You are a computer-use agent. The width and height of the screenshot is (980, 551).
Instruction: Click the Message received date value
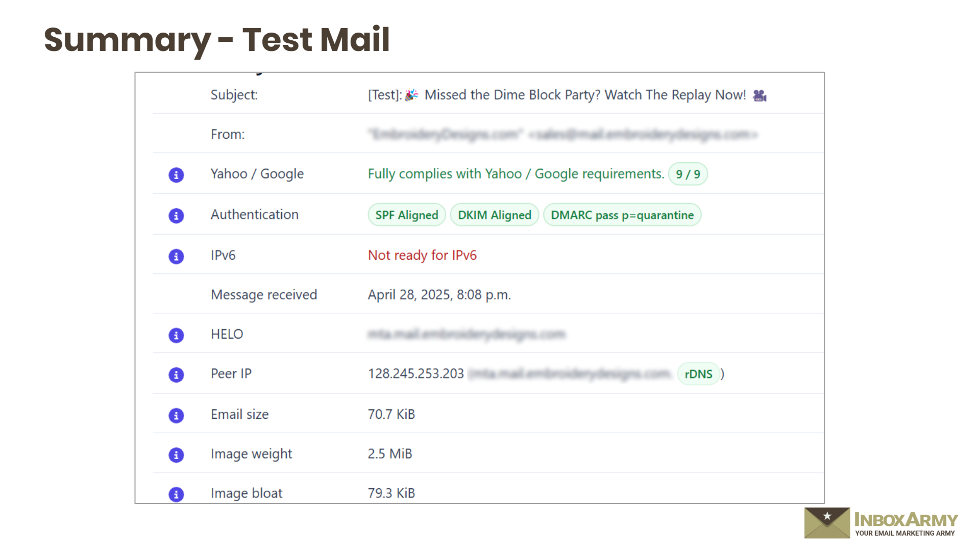(439, 295)
